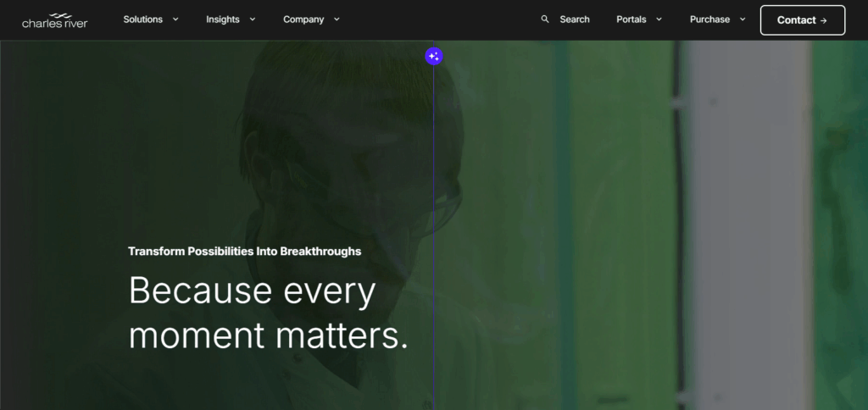Viewport: 868px width, 410px height.
Task: Open the Purchase menu
Action: [709, 19]
